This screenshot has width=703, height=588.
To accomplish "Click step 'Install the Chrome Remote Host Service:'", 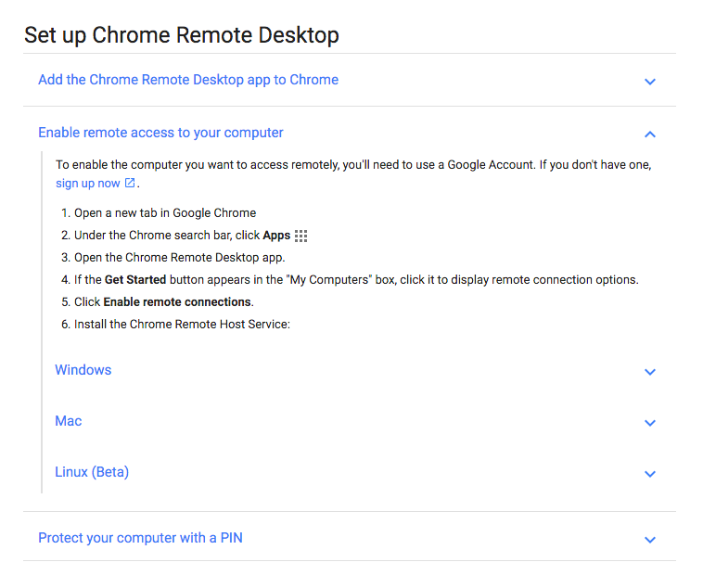I will tap(182, 325).
